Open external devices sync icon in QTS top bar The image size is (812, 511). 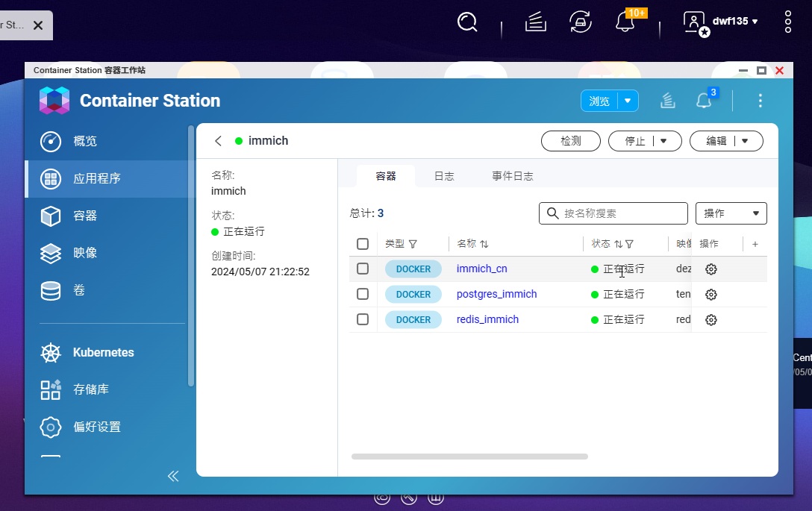pyautogui.click(x=581, y=22)
